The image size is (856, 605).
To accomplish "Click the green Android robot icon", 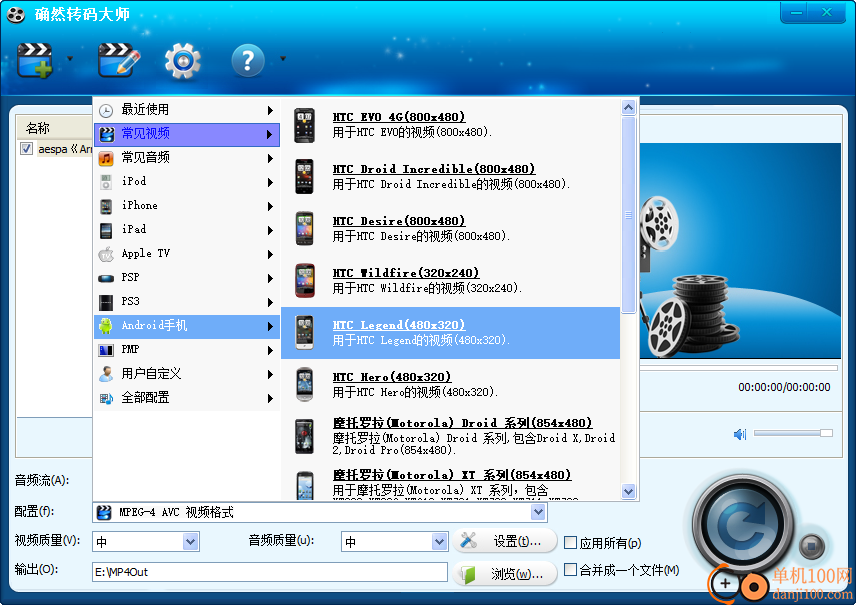I will pos(106,326).
